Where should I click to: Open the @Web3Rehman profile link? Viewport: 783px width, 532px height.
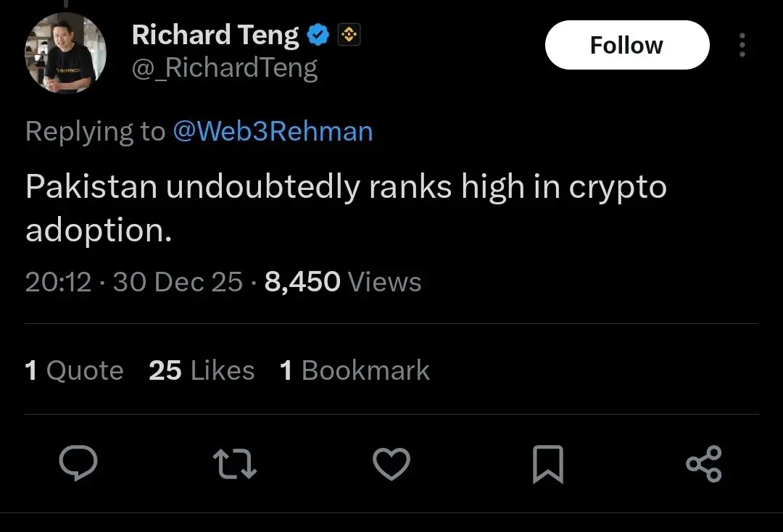click(273, 131)
